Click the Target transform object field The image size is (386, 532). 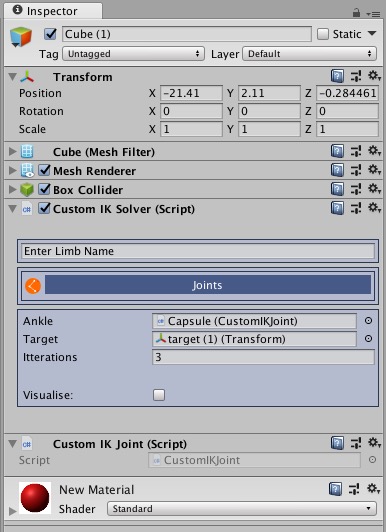[x=254, y=339]
